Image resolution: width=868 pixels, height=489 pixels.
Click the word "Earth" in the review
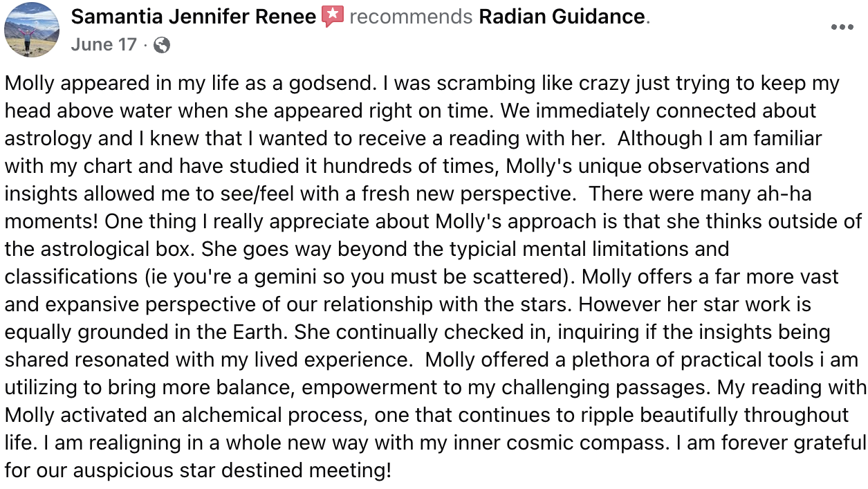263,333
